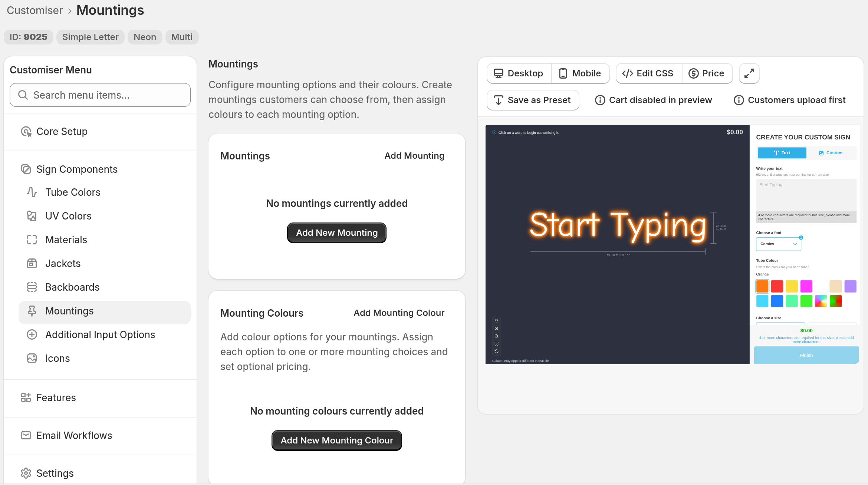Click the Search menu items field
The image size is (868, 485).
coord(100,95)
